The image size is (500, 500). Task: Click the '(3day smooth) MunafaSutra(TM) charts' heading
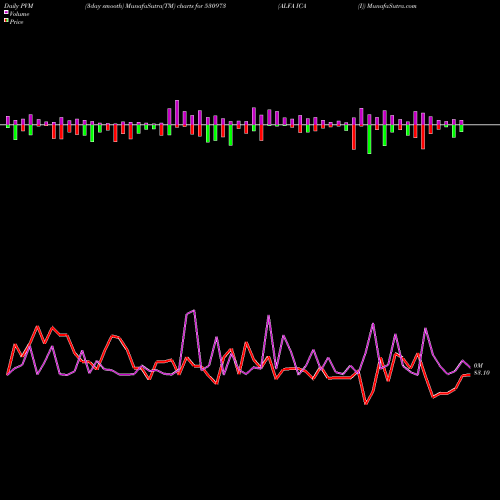[140, 6]
